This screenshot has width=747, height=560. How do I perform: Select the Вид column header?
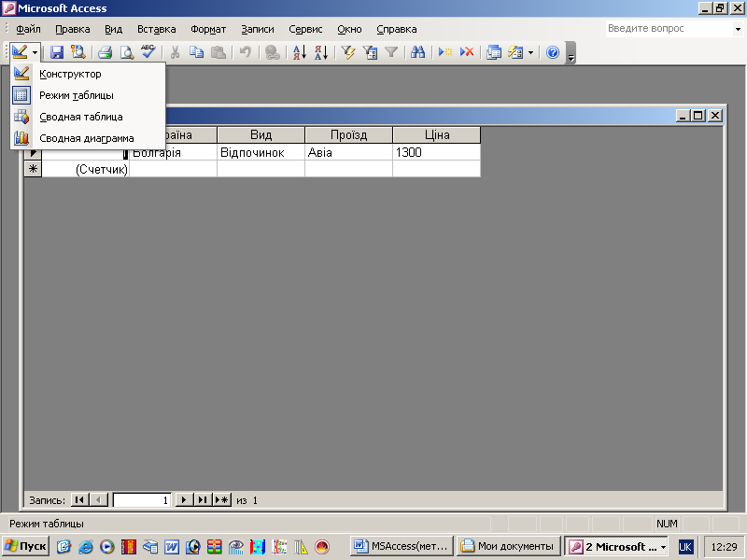(x=261, y=134)
